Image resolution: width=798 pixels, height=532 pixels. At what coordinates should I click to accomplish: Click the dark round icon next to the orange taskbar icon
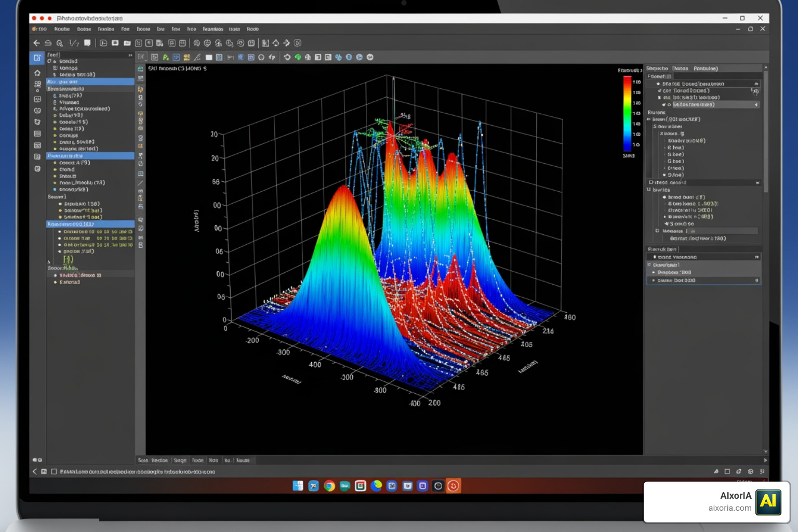pos(438,486)
